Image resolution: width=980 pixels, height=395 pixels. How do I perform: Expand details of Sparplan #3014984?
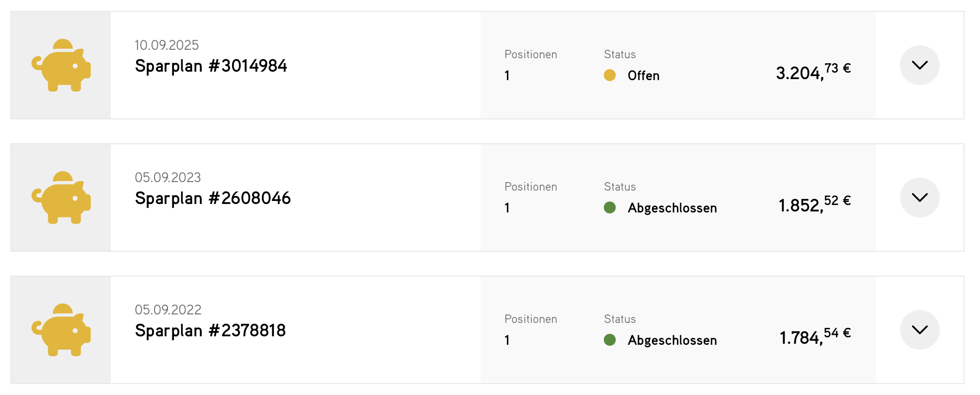pyautogui.click(x=919, y=65)
